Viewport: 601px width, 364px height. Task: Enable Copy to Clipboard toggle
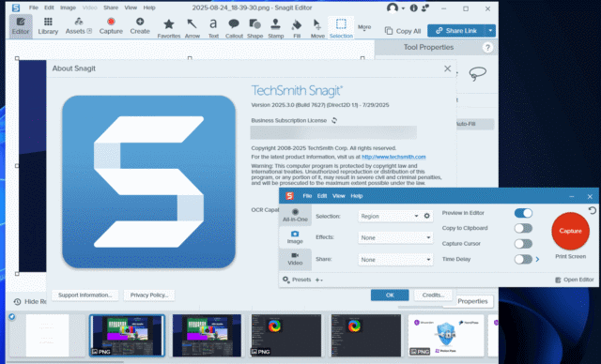[x=523, y=229]
